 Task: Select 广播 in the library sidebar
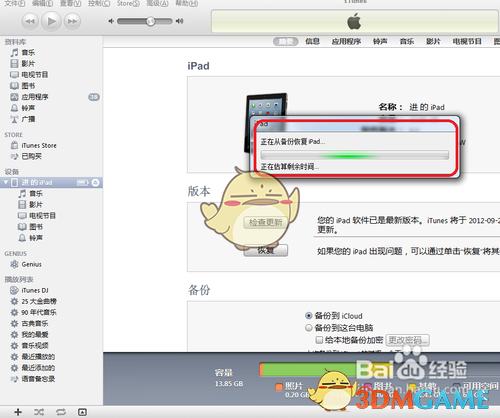(28, 119)
